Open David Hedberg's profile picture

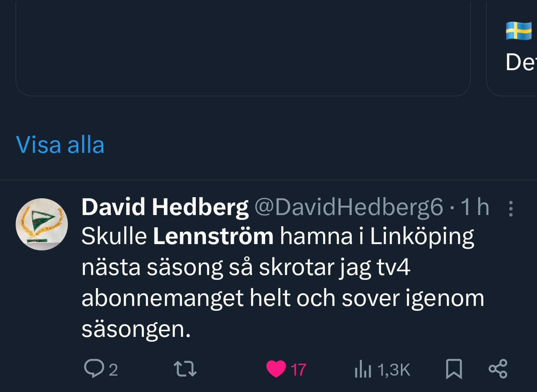coord(42,224)
